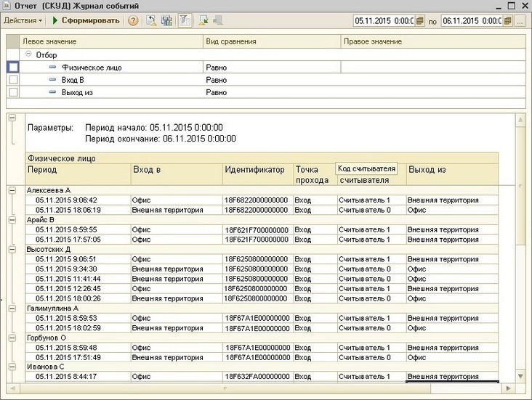Image resolution: width=532 pixels, height=400 pixels.
Task: Enable the Физическое лицо filter checkbox
Action: tap(13, 68)
